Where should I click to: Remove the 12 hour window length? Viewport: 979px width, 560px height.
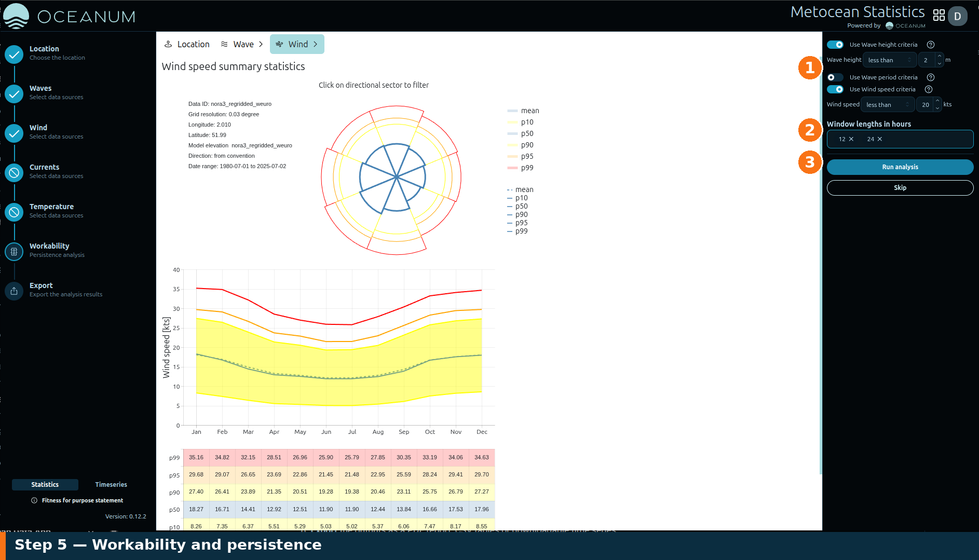851,139
